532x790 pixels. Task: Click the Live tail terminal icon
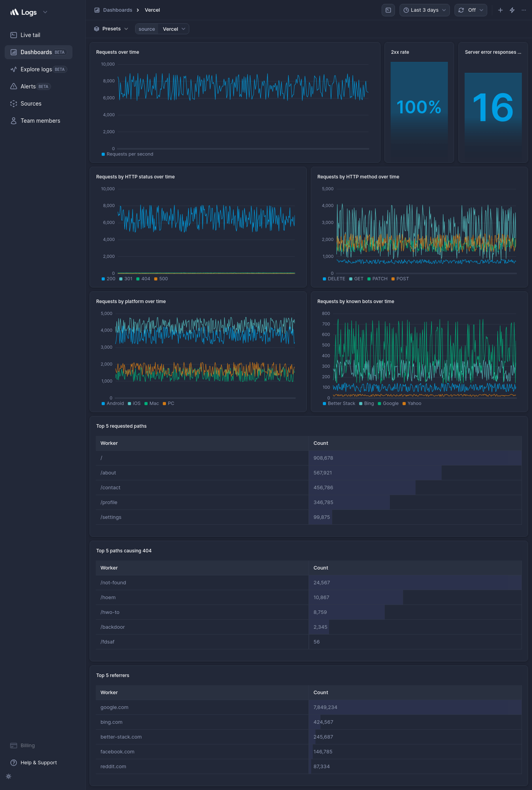[x=13, y=35]
